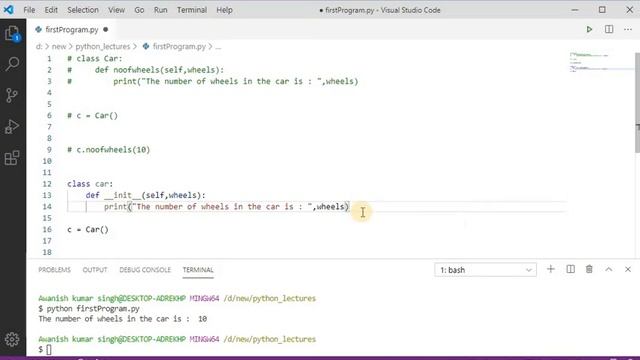This screenshot has width=640, height=360.
Task: Click the 'new' breadcrumb folder
Action: (59, 47)
